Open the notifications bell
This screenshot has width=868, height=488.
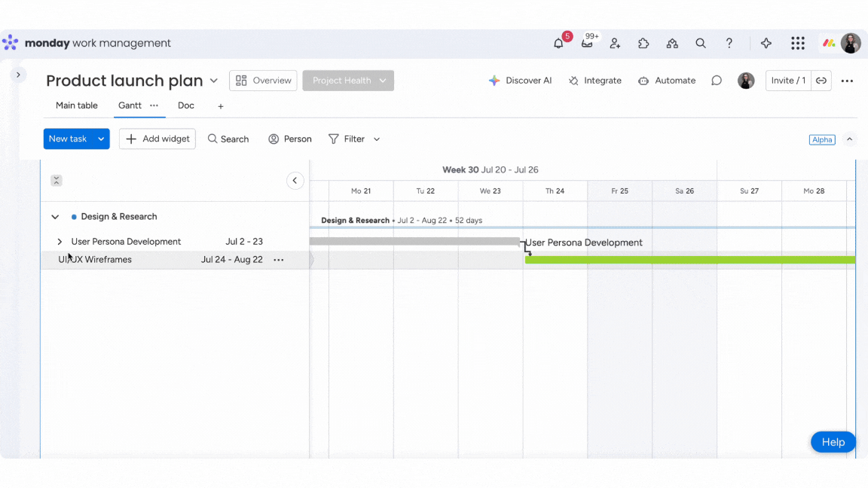pos(558,44)
